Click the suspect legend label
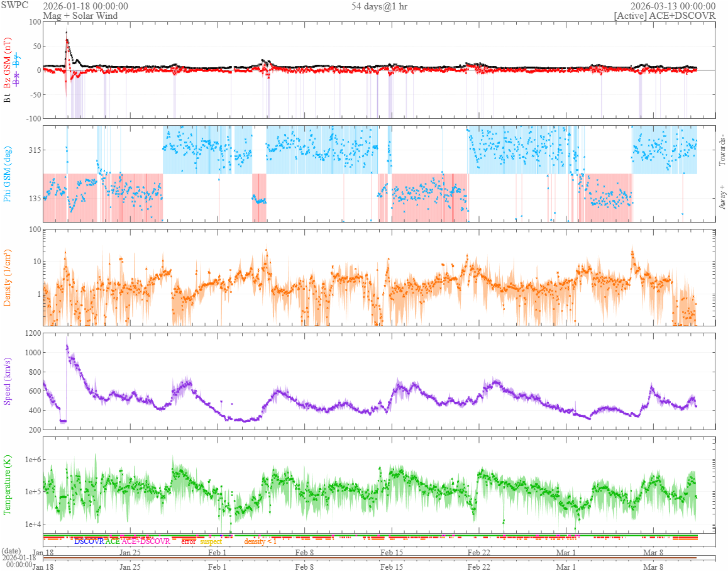The height and width of the screenshot is (571, 728). point(211,541)
